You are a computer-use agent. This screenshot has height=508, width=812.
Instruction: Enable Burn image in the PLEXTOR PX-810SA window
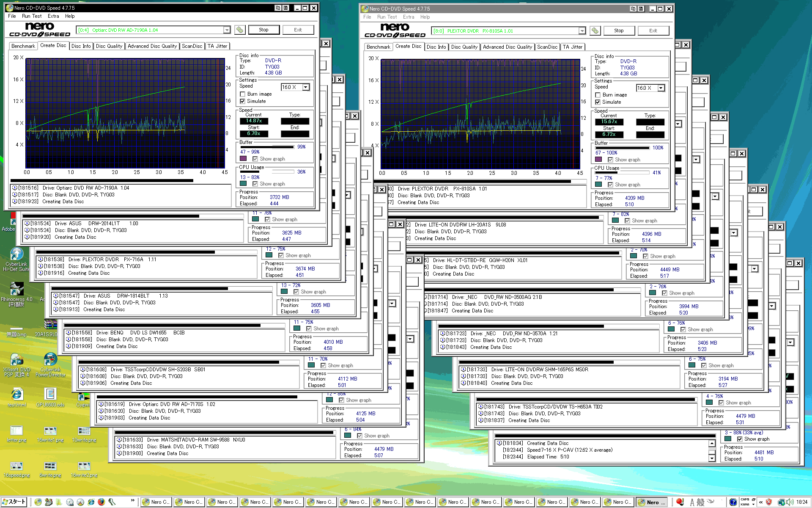(598, 95)
